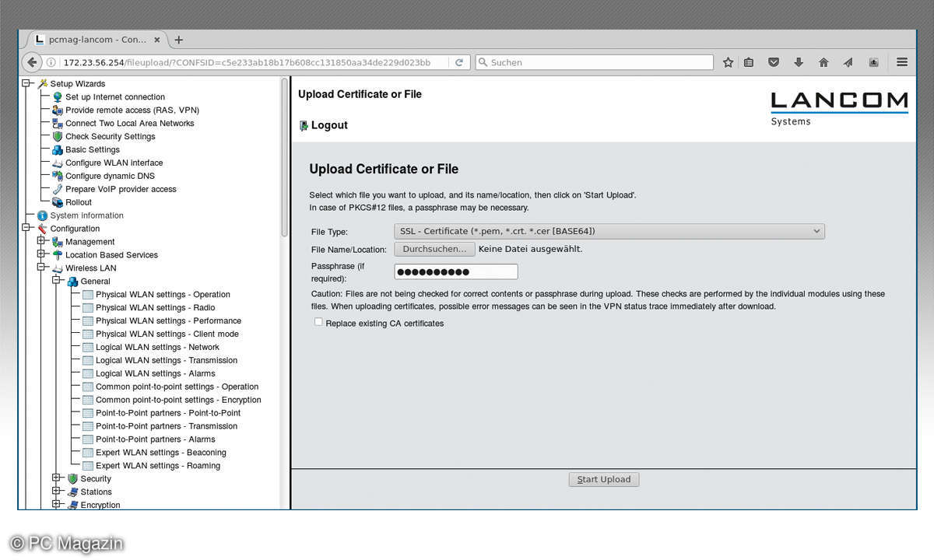934x560 pixels.
Task: Open Common point-to-point settings - Operation
Action: click(177, 387)
